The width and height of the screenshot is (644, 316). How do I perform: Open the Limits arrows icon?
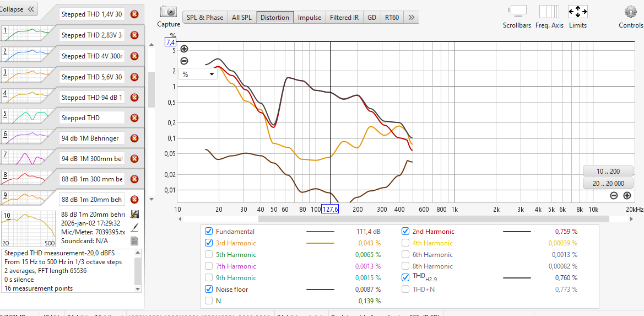tap(578, 12)
